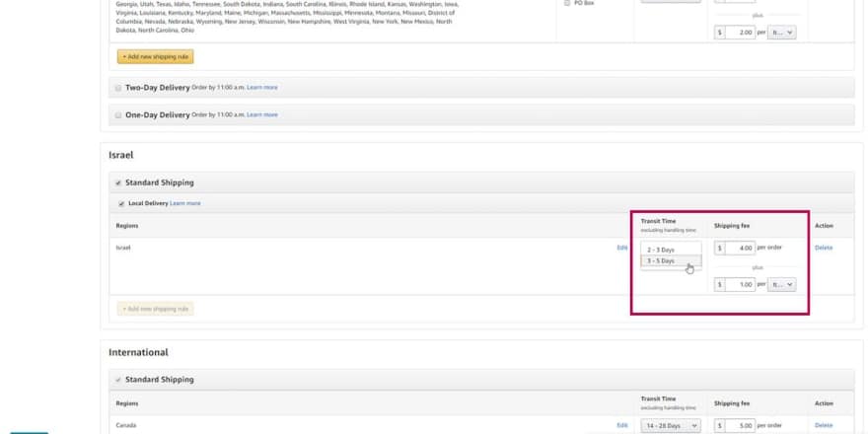Choose the 2 - 3 Days transit option
This screenshot has width=868, height=434.
[671, 250]
